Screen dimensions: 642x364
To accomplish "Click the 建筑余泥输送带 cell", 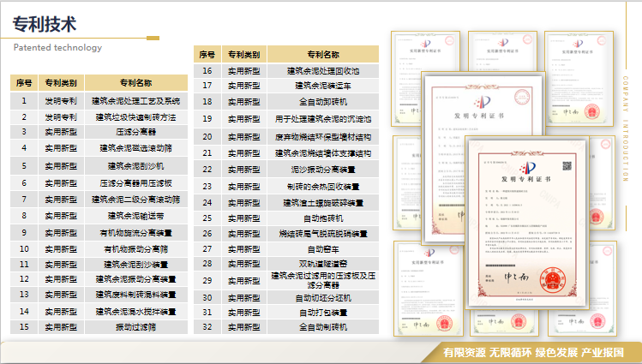I will tap(136, 216).
